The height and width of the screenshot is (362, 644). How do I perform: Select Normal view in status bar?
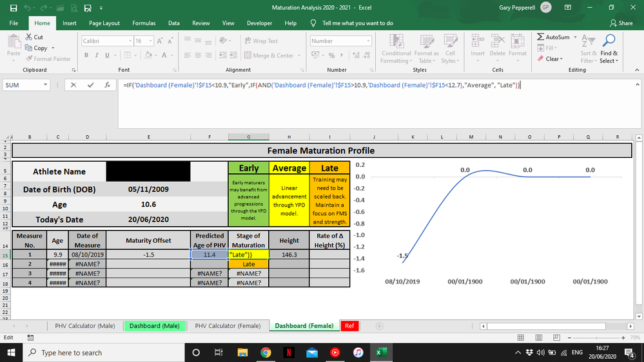pos(520,338)
